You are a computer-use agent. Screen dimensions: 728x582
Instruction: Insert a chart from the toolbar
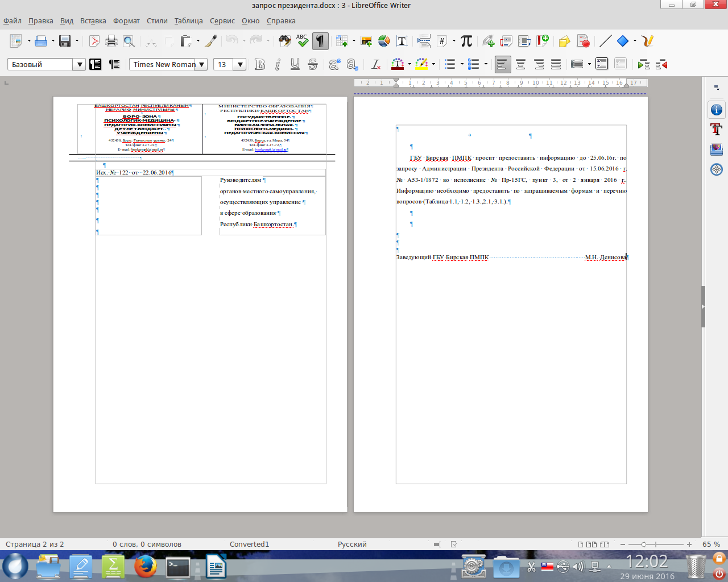(x=384, y=41)
